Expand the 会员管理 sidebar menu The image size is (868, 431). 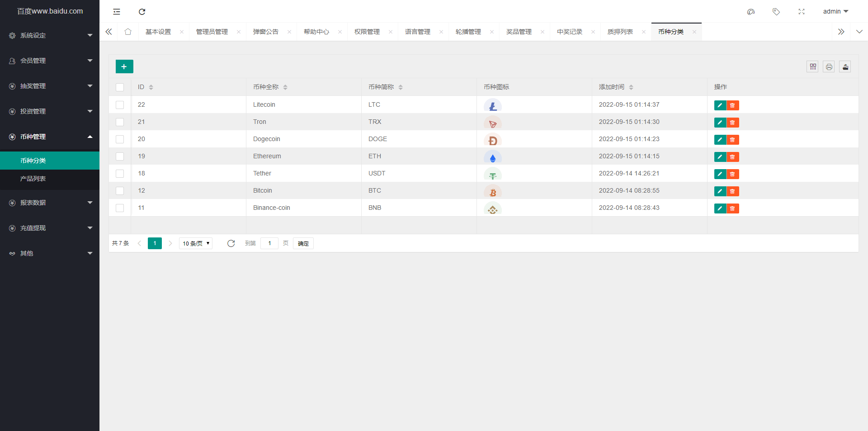[x=50, y=61]
